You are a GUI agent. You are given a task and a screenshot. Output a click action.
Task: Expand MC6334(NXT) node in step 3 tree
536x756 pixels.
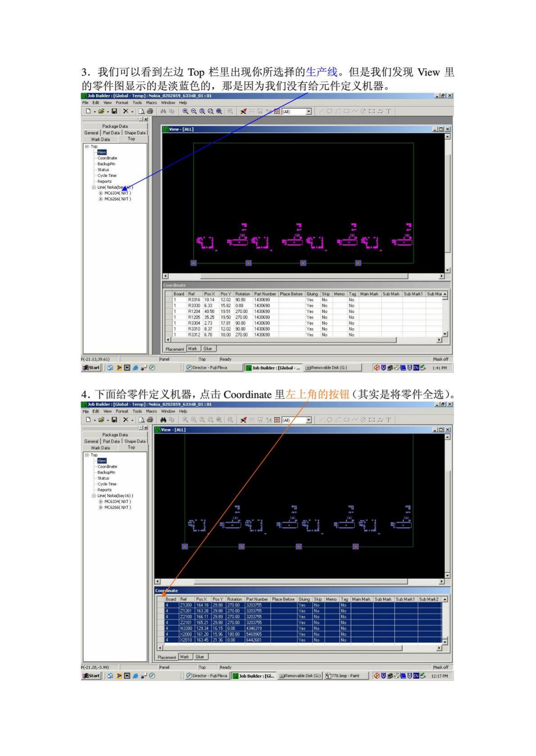click(101, 193)
